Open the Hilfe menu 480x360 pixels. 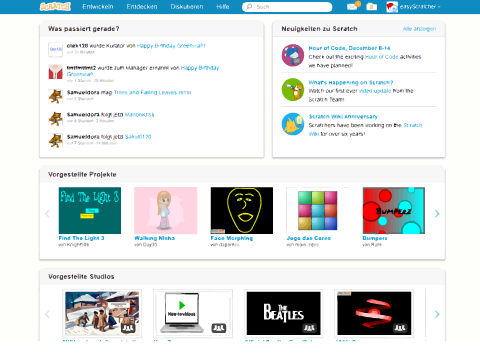click(223, 7)
